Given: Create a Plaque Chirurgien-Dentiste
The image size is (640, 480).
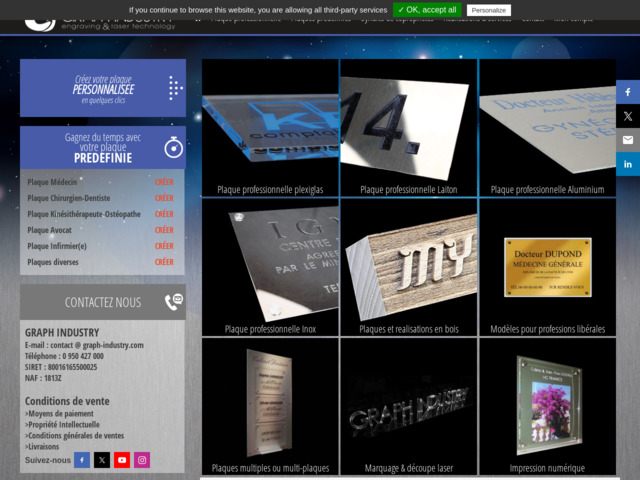Looking at the screenshot, I should [x=164, y=198].
